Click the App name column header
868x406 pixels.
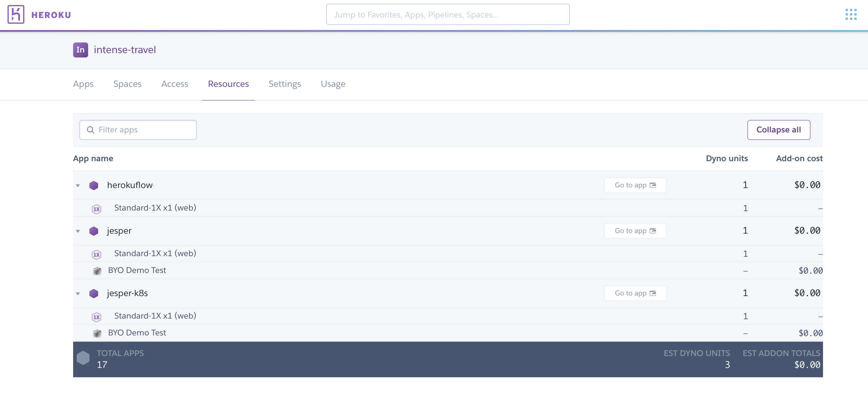[93, 158]
